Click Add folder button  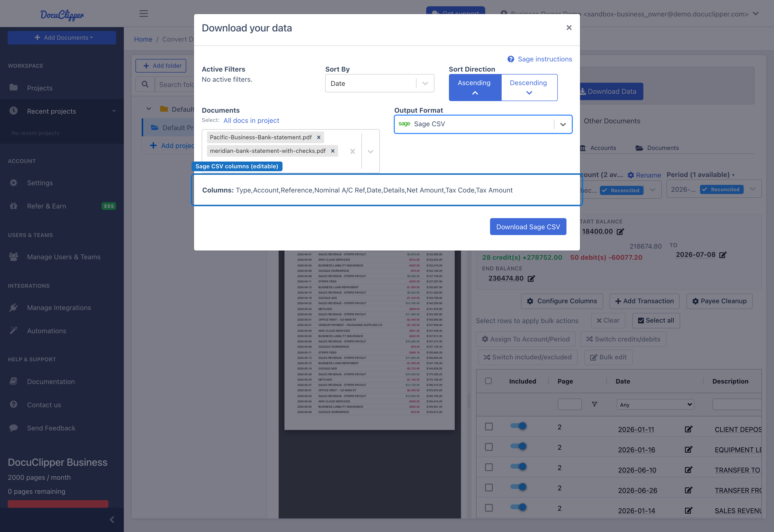(x=161, y=66)
